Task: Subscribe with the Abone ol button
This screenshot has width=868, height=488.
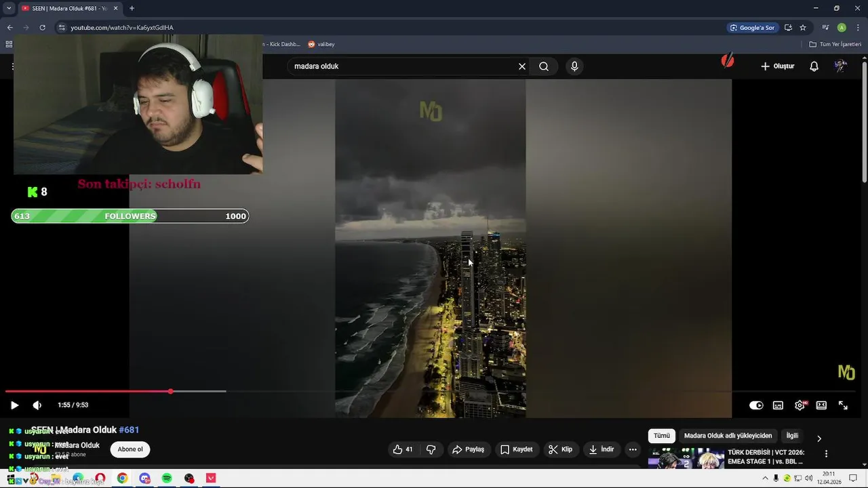Action: pyautogui.click(x=130, y=449)
